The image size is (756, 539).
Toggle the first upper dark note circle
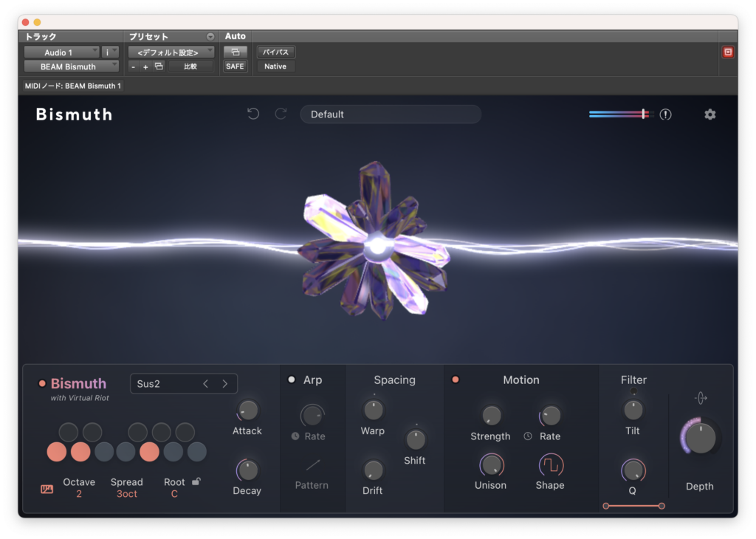pos(69,432)
